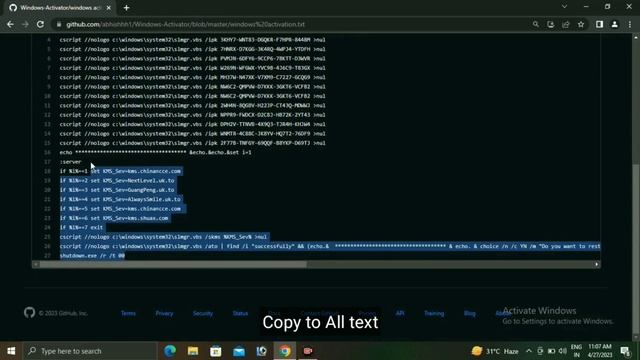
Task: Open the Windows Start menu
Action: pos(11,351)
